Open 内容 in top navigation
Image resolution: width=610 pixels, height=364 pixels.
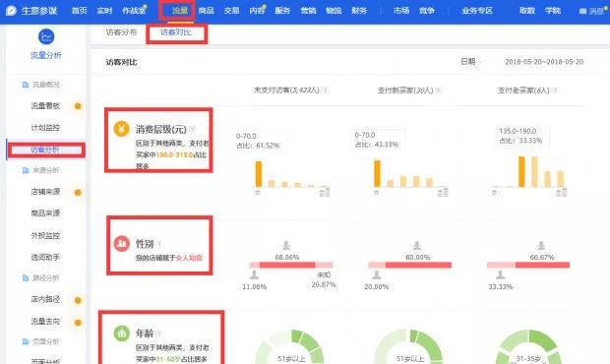pos(257,11)
